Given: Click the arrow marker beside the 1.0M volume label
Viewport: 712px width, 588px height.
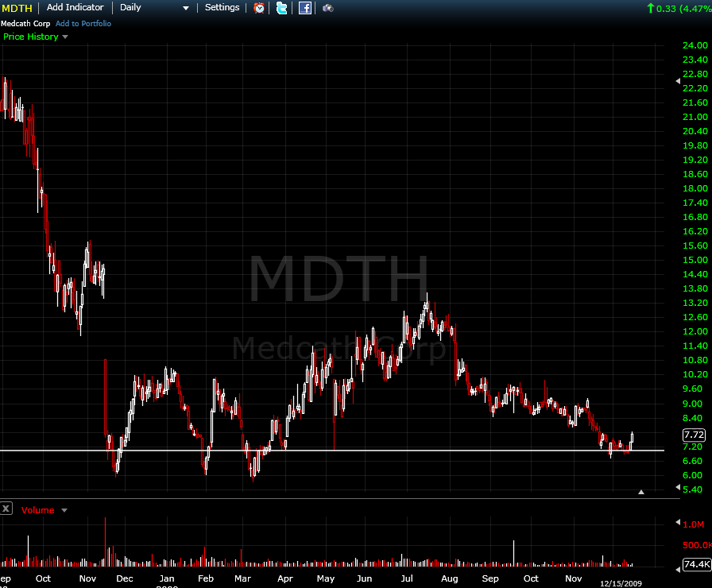Looking at the screenshot, I should [678, 523].
